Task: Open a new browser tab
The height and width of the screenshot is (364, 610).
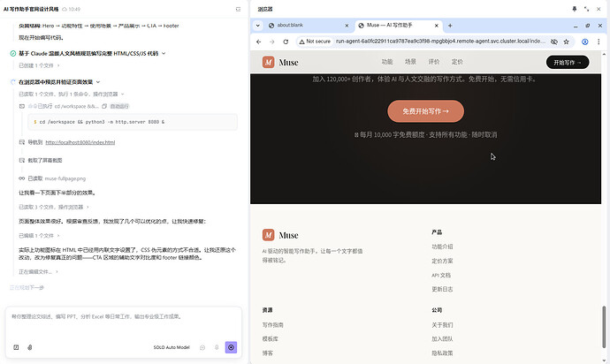Action: pyautogui.click(x=450, y=26)
